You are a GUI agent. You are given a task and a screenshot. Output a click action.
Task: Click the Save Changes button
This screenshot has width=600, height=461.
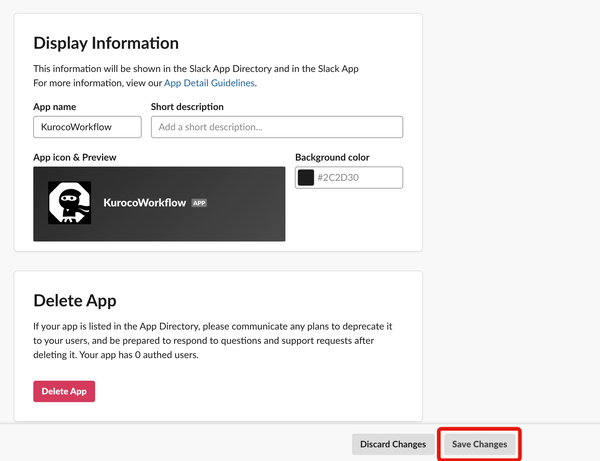click(479, 444)
